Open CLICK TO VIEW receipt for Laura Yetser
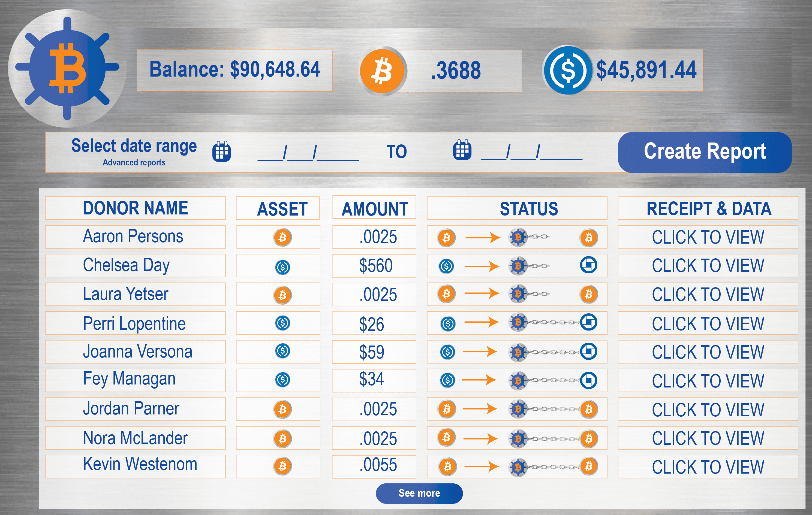 click(x=708, y=294)
